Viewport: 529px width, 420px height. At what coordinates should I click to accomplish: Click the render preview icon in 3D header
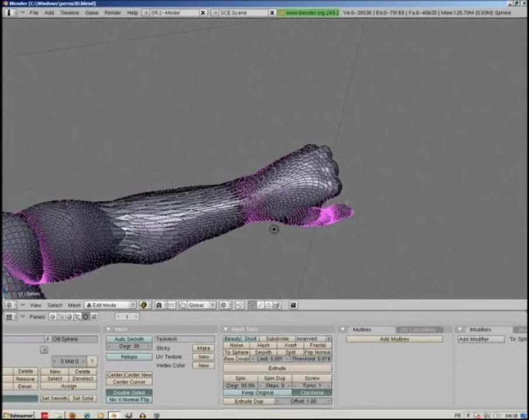tap(293, 305)
